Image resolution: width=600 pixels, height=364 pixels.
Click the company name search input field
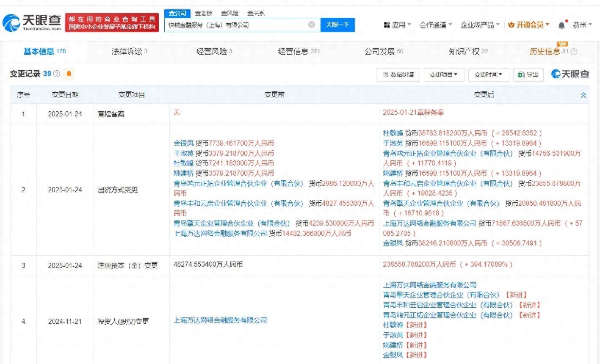click(x=235, y=25)
